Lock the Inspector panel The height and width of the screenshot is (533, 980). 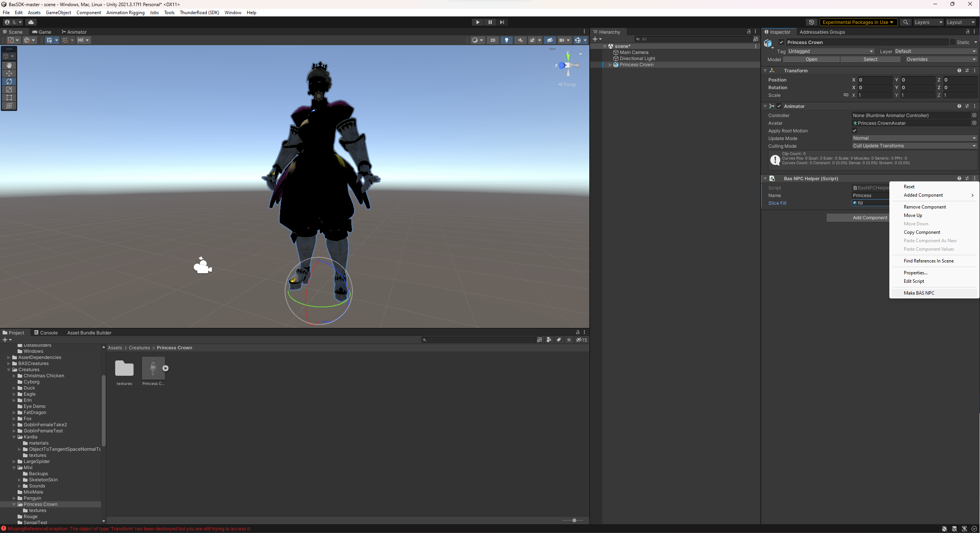click(x=968, y=32)
